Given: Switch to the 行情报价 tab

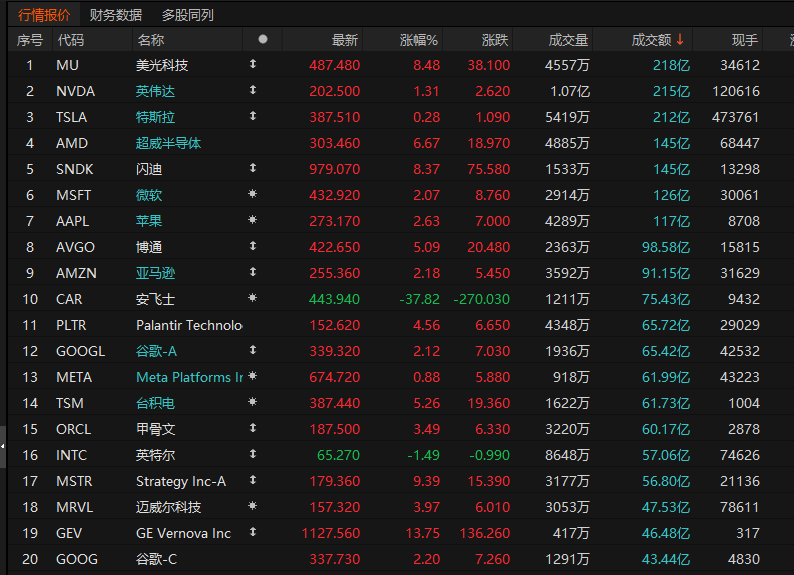Looking at the screenshot, I should (x=44, y=15).
